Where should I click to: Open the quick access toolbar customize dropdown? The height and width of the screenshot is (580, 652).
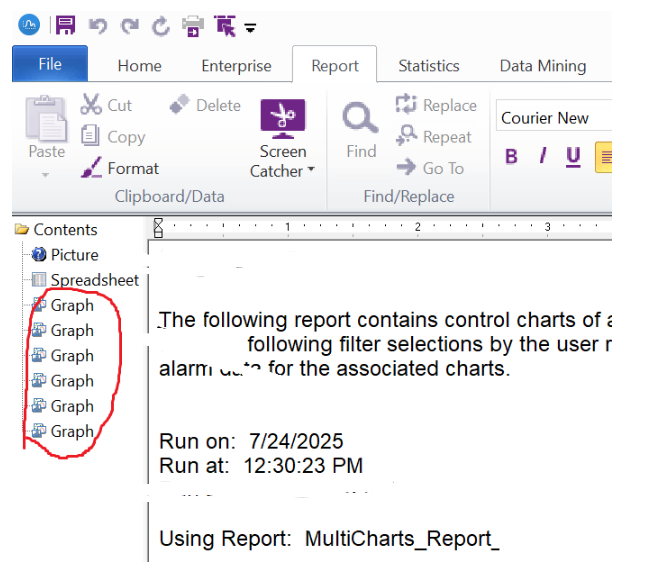(250, 28)
